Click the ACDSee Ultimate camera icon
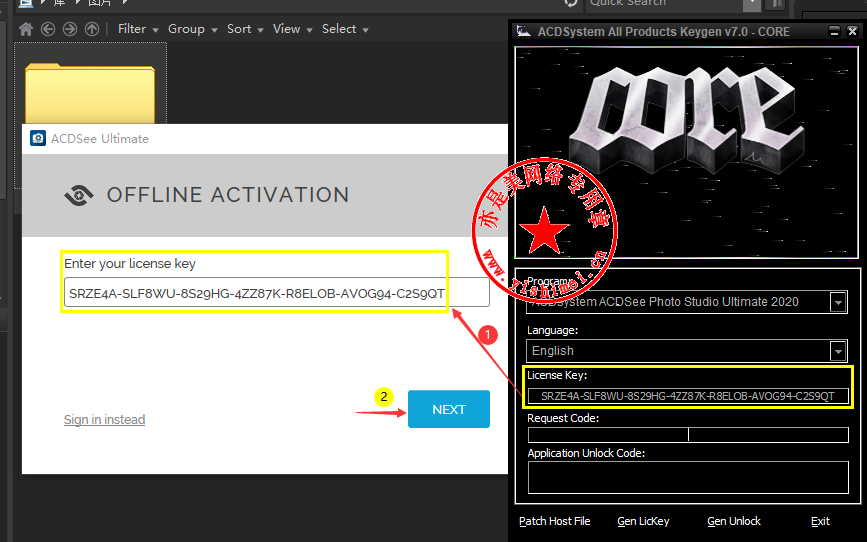Image resolution: width=867 pixels, height=542 pixels. [x=38, y=138]
